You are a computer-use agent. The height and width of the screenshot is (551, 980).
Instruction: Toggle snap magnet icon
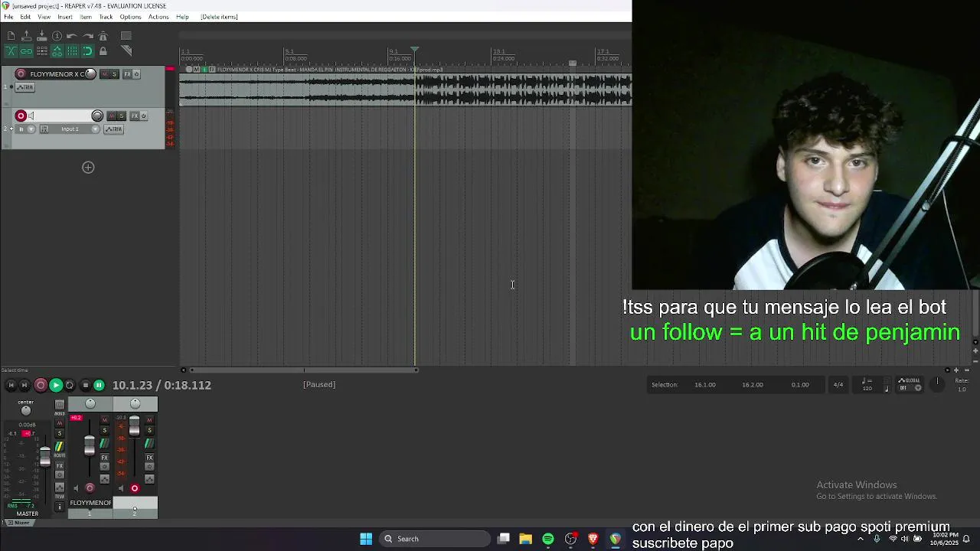pos(87,51)
